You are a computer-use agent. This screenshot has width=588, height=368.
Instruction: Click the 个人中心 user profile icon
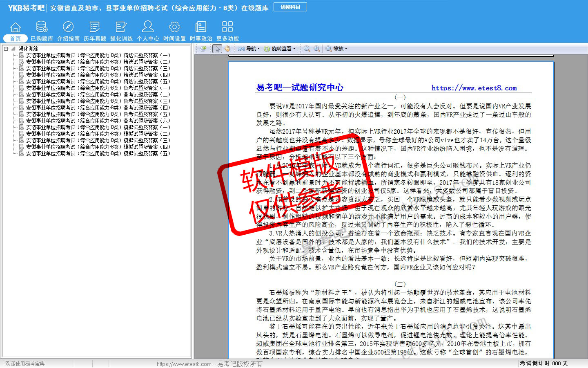[148, 27]
